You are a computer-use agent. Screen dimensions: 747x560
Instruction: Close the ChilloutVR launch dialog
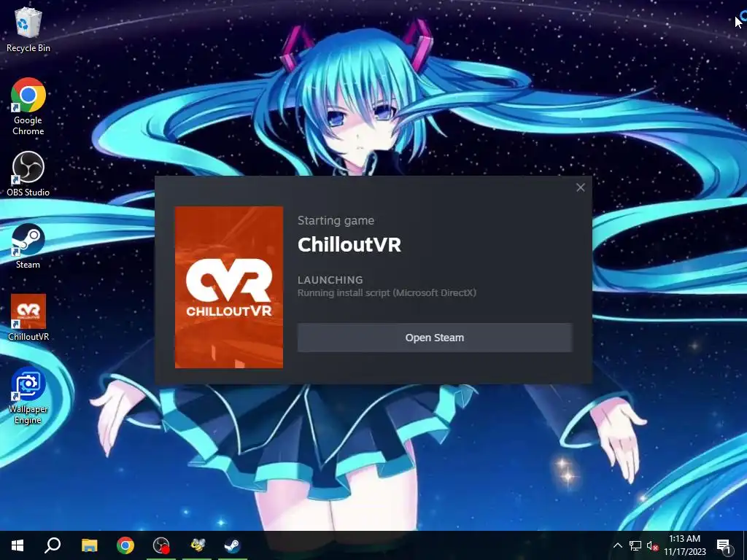pyautogui.click(x=580, y=187)
